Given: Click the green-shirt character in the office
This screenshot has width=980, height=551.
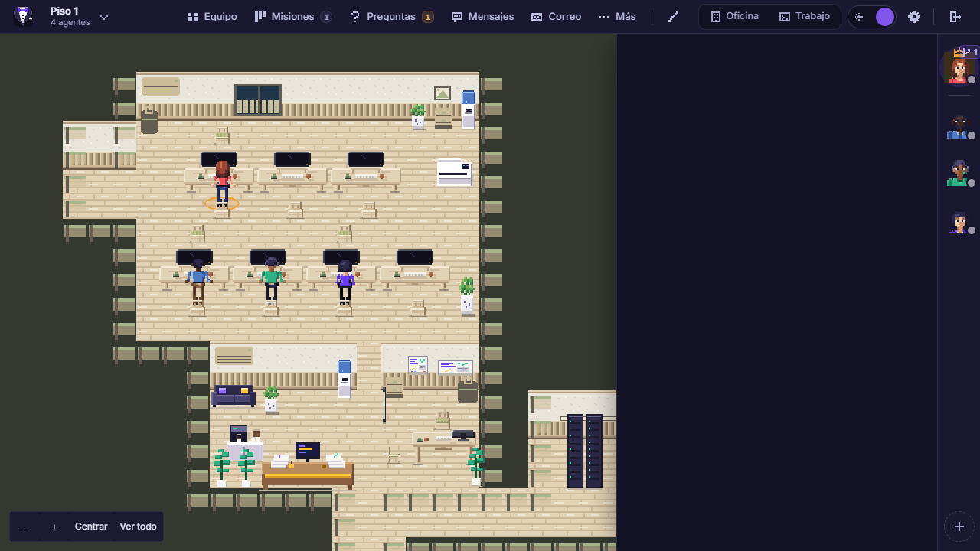Looking at the screenshot, I should 271,281.
